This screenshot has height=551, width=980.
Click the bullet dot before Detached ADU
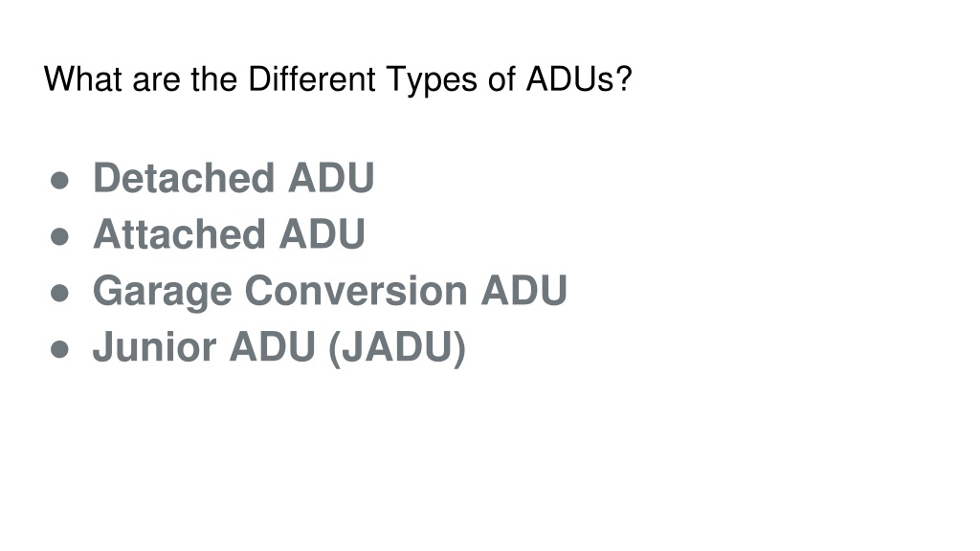(x=59, y=181)
